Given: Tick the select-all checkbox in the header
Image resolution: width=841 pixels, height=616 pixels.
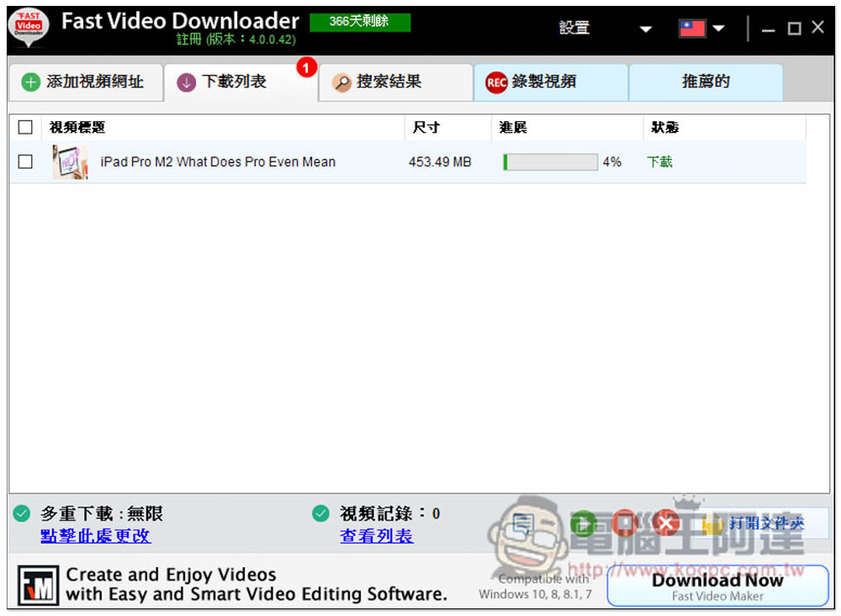Looking at the screenshot, I should (x=25, y=127).
